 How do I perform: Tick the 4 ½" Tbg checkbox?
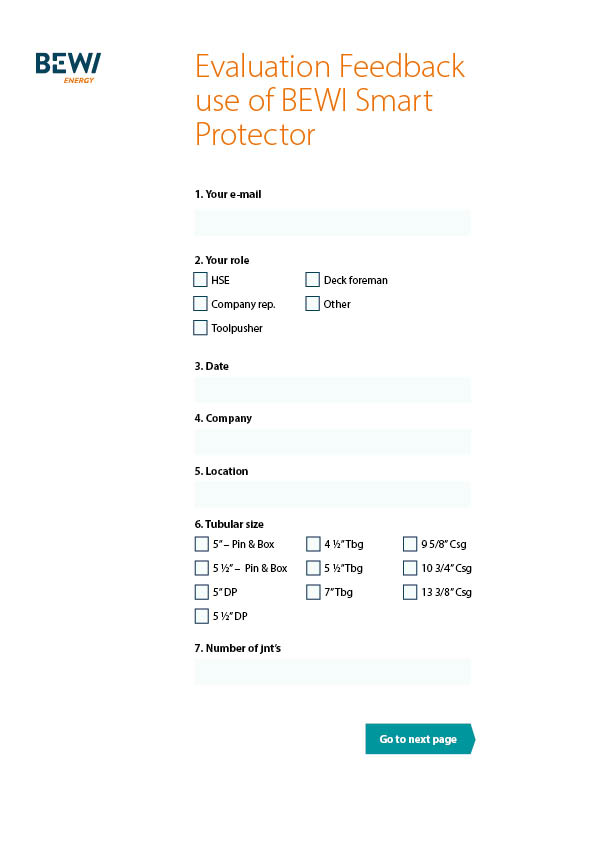point(314,544)
